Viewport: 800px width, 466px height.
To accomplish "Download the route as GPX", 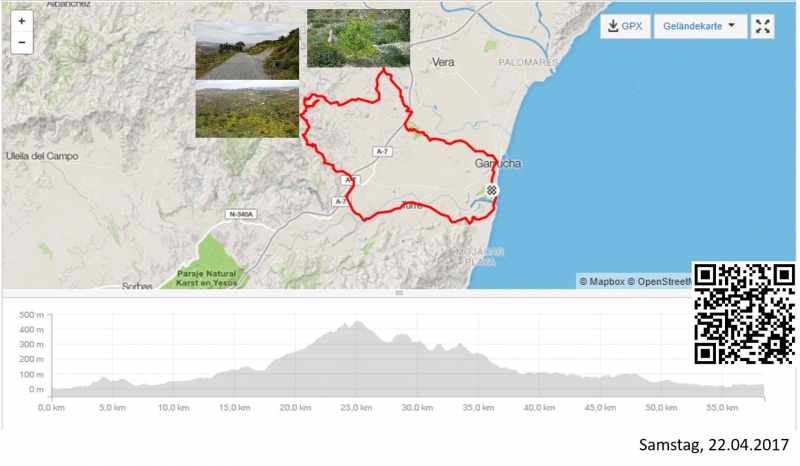I will click(624, 26).
